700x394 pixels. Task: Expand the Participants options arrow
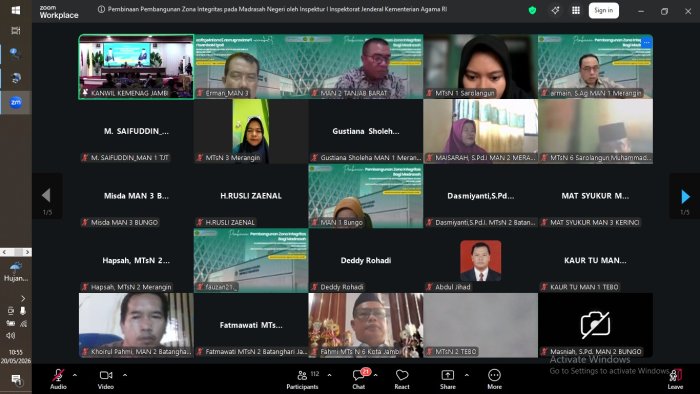tap(329, 375)
